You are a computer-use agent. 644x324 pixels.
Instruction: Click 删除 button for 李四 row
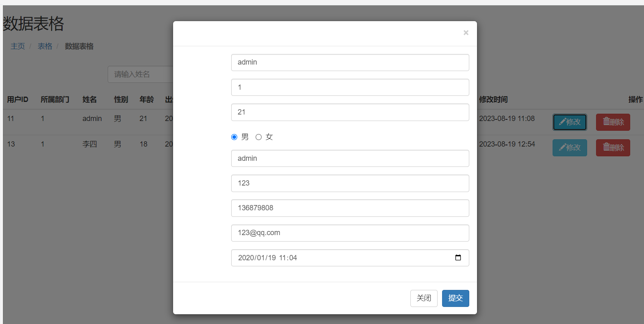613,148
